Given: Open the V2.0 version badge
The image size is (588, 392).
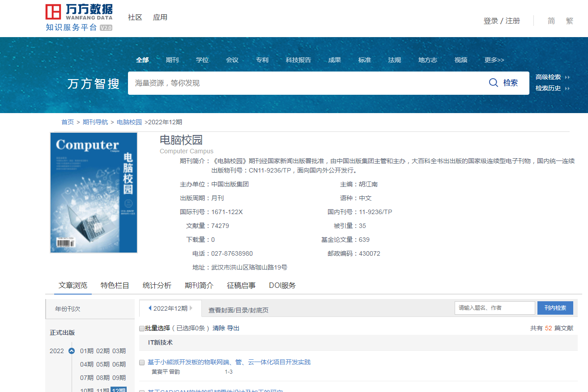Looking at the screenshot, I should tap(106, 28).
